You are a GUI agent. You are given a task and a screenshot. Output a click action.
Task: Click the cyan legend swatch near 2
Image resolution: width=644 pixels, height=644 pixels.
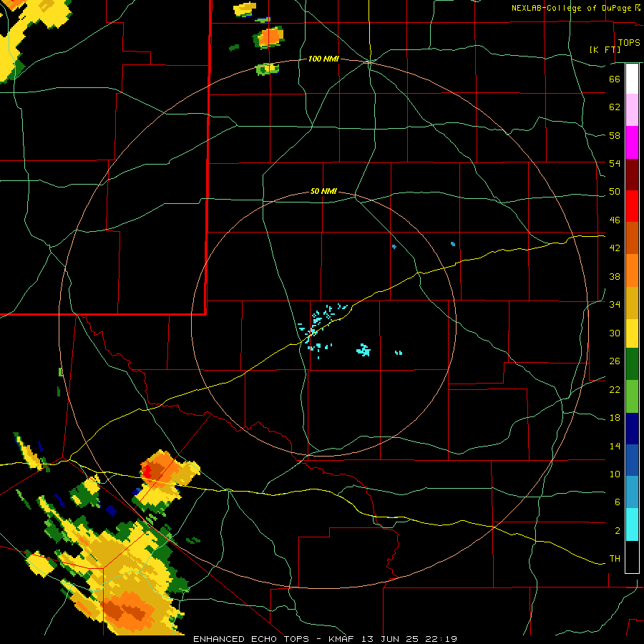pos(632,525)
